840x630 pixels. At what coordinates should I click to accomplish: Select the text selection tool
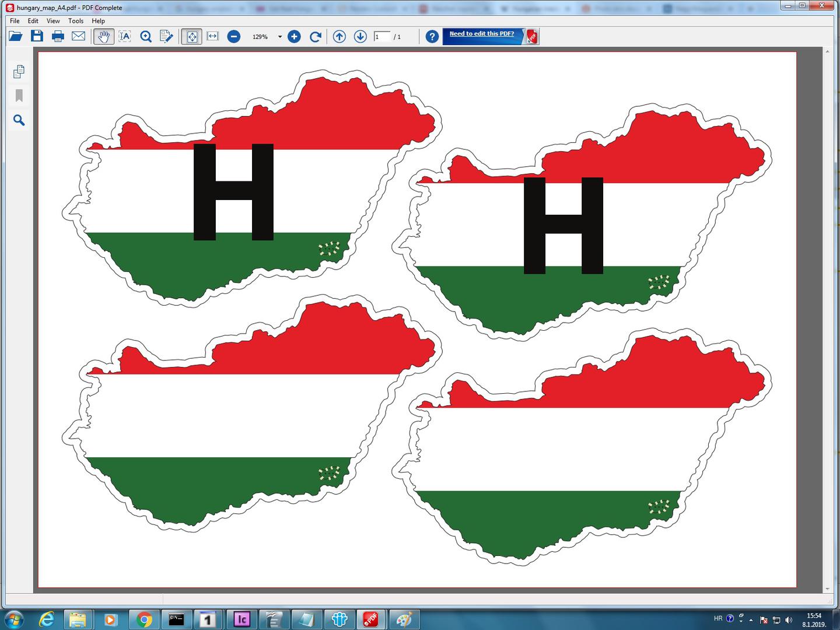(x=125, y=37)
